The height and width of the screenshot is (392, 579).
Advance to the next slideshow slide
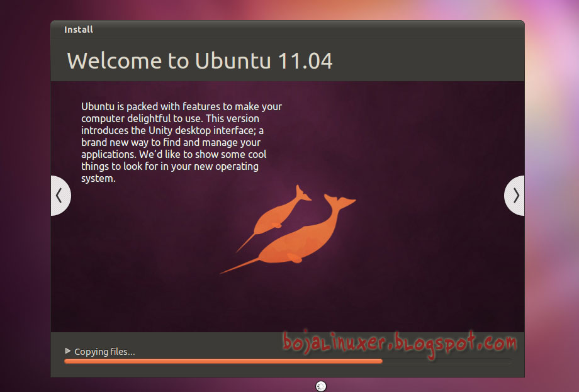[x=514, y=196]
